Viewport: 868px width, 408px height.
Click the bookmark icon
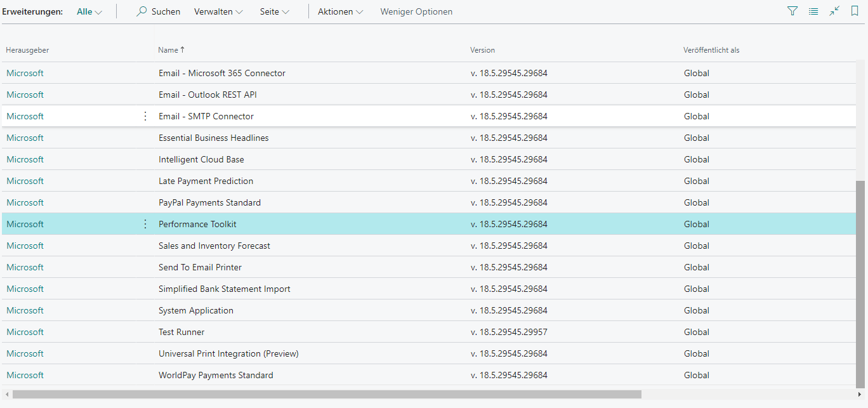tap(855, 11)
